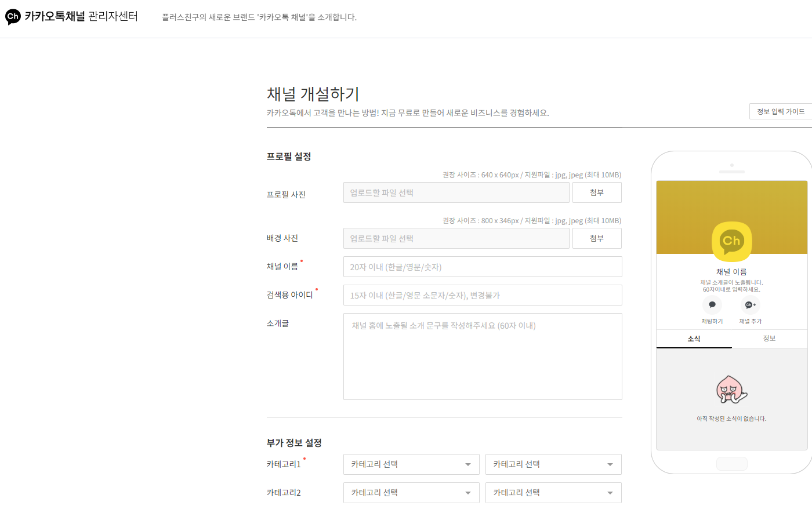
Task: Tap the 채팅하기 chat bubble icon
Action: [x=712, y=304]
